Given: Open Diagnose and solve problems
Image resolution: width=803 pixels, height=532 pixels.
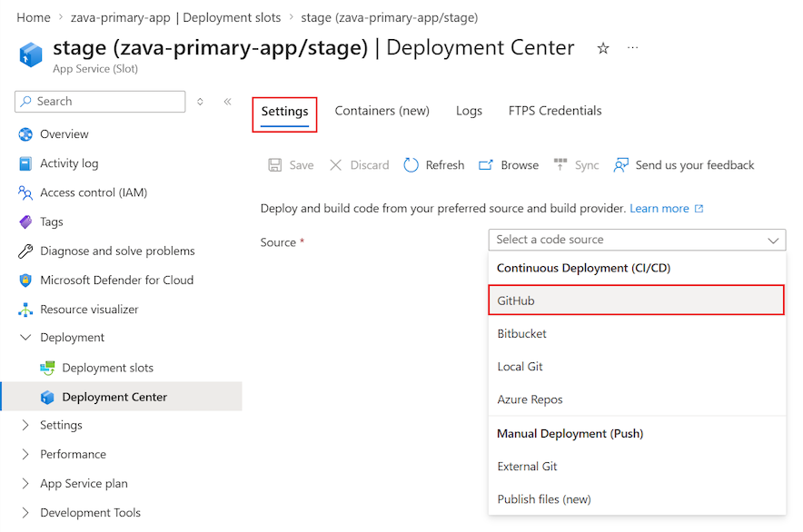Looking at the screenshot, I should pos(117,251).
